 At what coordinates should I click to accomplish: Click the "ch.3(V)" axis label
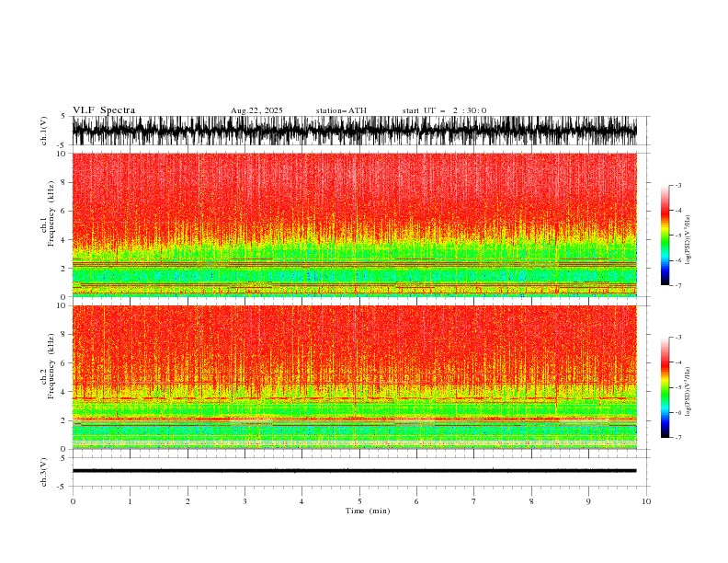pyautogui.click(x=44, y=473)
